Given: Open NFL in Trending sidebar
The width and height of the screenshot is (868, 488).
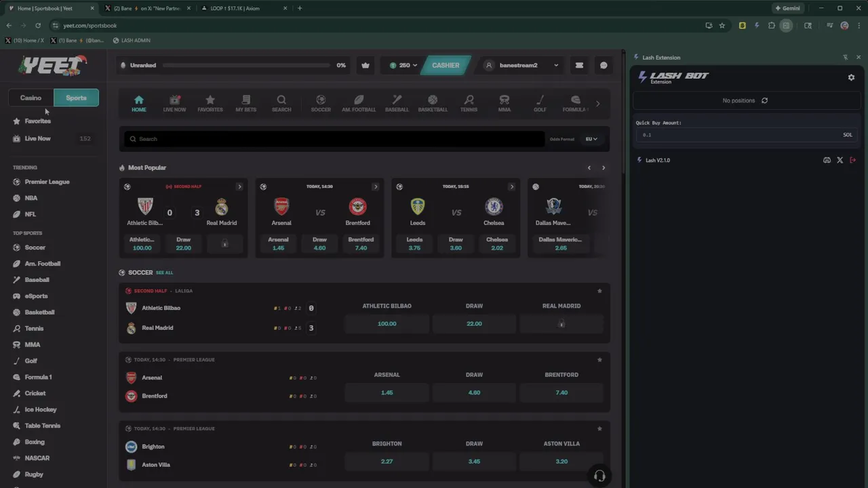Looking at the screenshot, I should coord(31,214).
